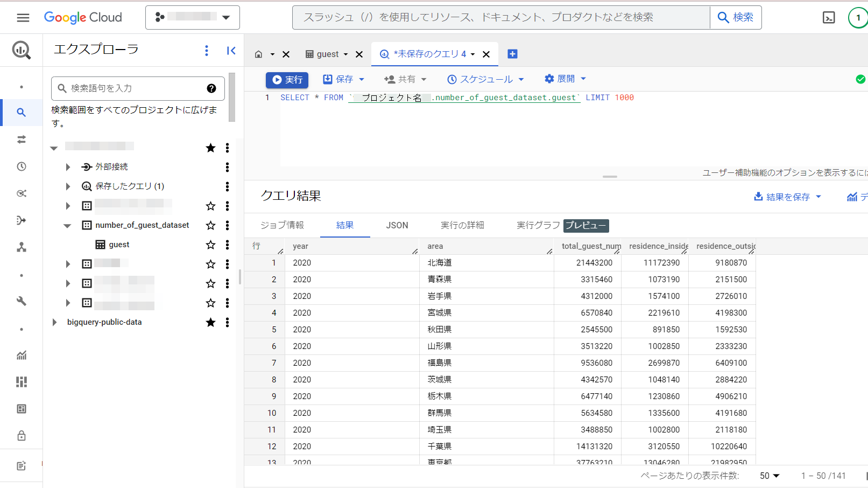Open scheduled queries via the clock icon
The width and height of the screenshot is (868, 488).
click(22, 166)
